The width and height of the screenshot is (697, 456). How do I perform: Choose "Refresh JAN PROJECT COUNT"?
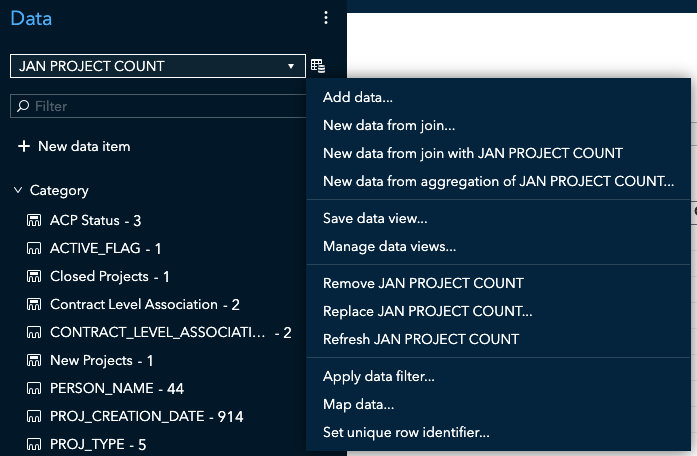click(421, 339)
